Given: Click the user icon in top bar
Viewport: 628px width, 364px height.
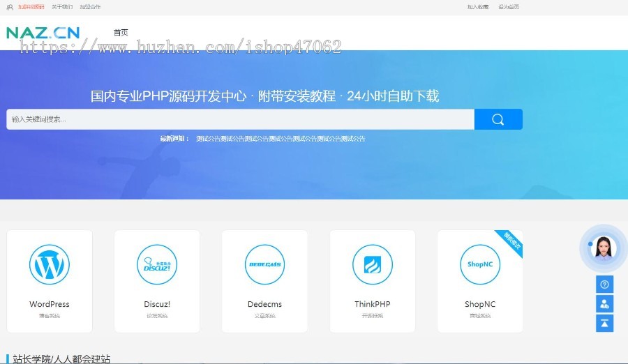Looking at the screenshot, I should pyautogui.click(x=10, y=7).
